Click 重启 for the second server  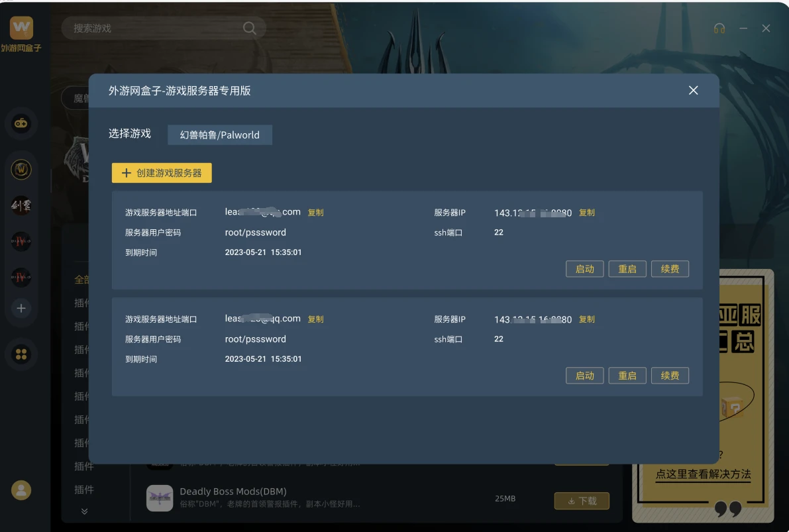627,376
